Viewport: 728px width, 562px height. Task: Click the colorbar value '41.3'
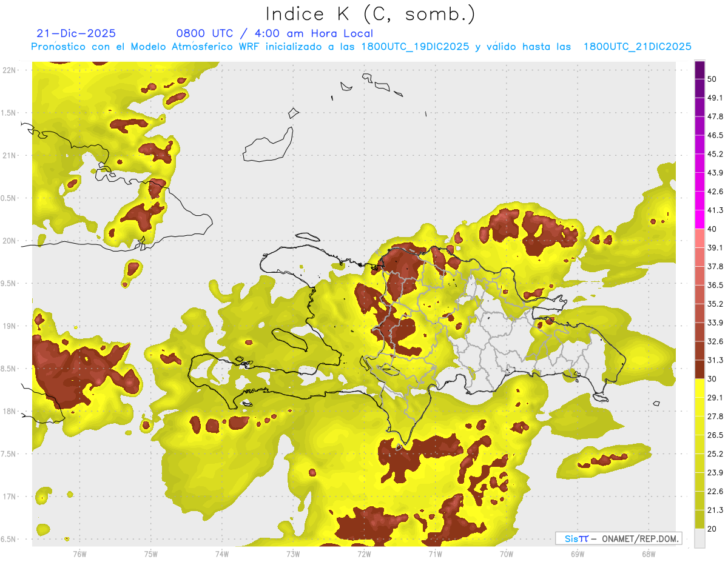click(x=715, y=210)
